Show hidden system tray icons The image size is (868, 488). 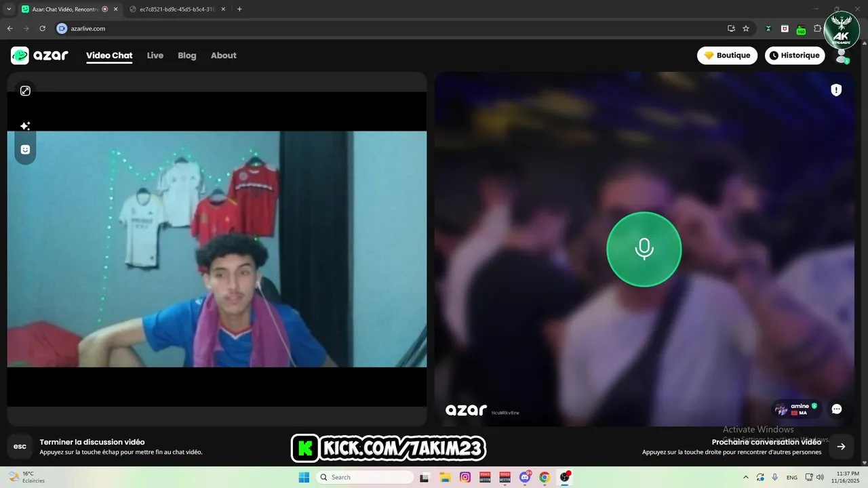(747, 477)
